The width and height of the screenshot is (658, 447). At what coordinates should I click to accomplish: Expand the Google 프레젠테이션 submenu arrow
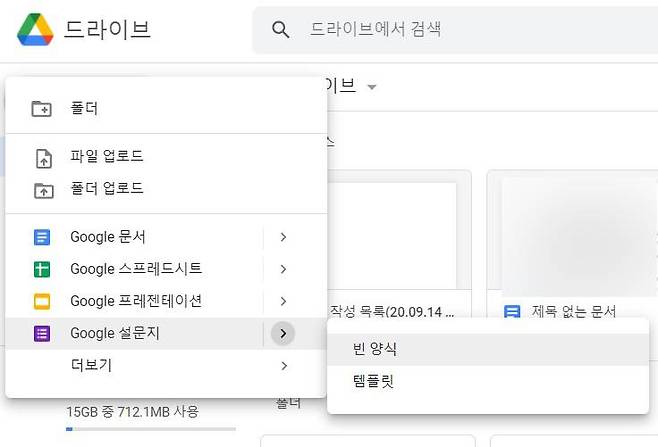coord(283,301)
